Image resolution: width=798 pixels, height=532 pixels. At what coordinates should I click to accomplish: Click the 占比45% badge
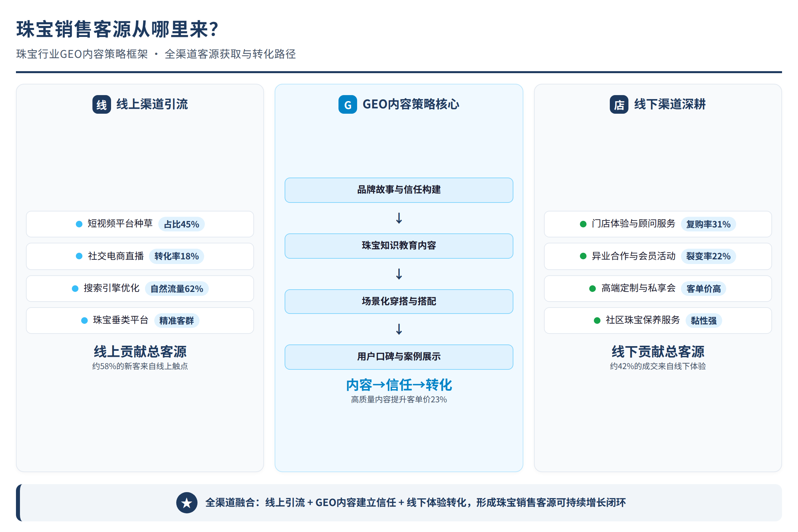182,224
